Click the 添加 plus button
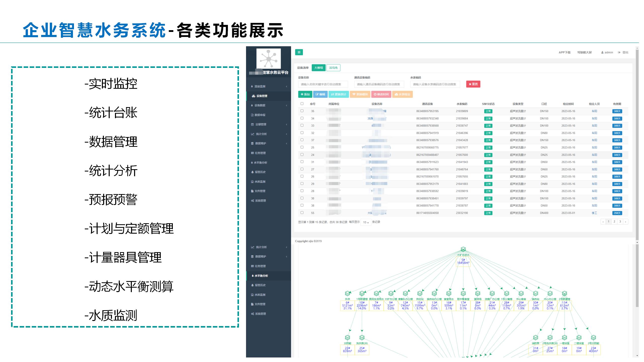The image size is (644, 362). pos(305,94)
